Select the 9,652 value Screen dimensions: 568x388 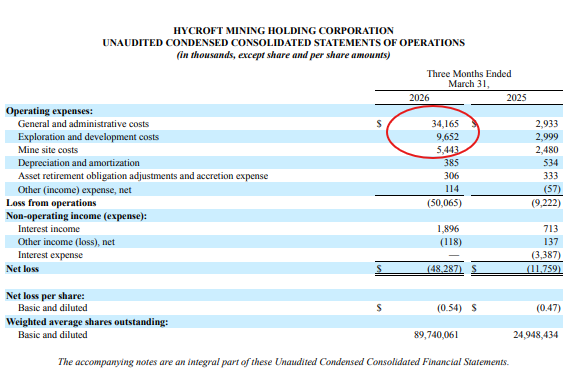tap(447, 137)
